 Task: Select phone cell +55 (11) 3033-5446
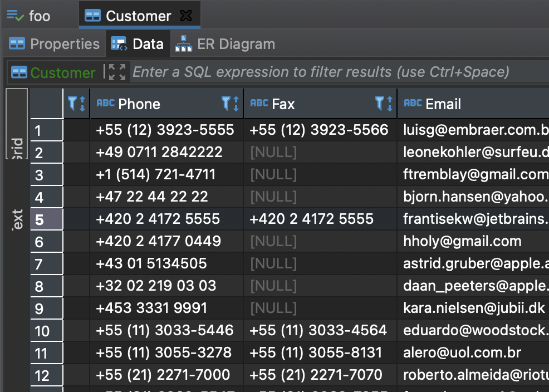[166, 331]
